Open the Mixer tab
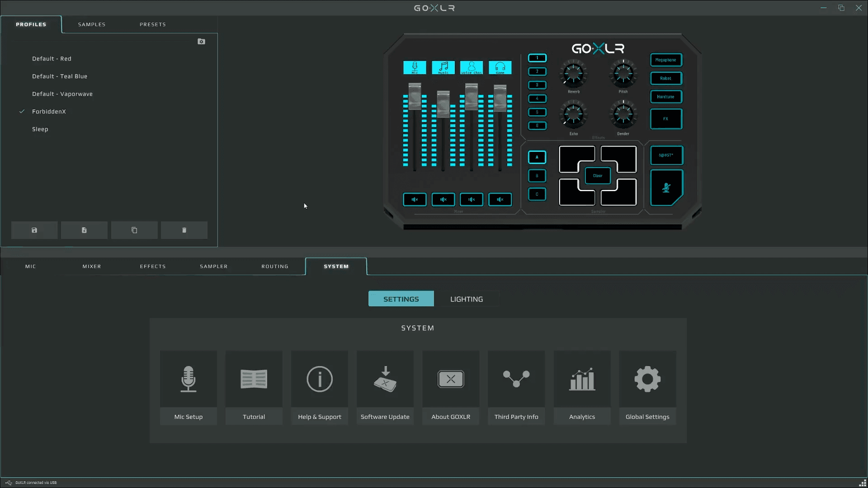868x488 pixels. 92,267
